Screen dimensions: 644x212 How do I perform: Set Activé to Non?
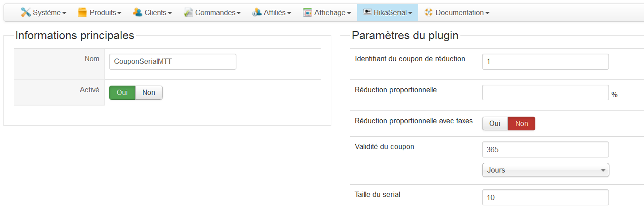[149, 93]
